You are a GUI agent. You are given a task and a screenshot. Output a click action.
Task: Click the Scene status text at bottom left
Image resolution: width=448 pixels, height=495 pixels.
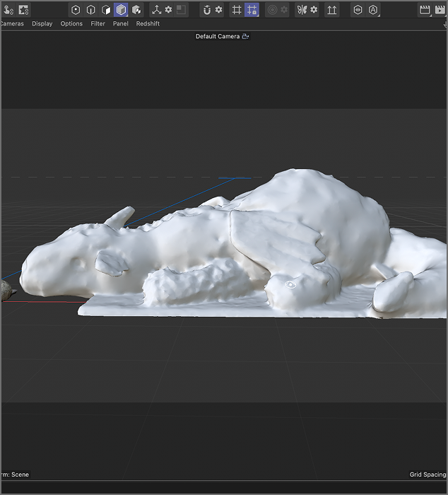[x=15, y=474]
